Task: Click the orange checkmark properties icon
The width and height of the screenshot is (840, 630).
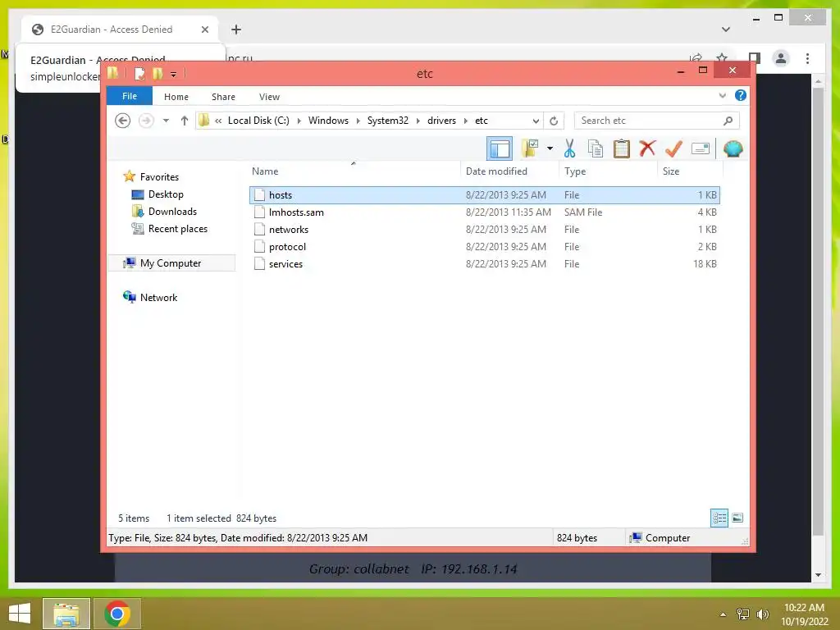Action: coord(673,149)
